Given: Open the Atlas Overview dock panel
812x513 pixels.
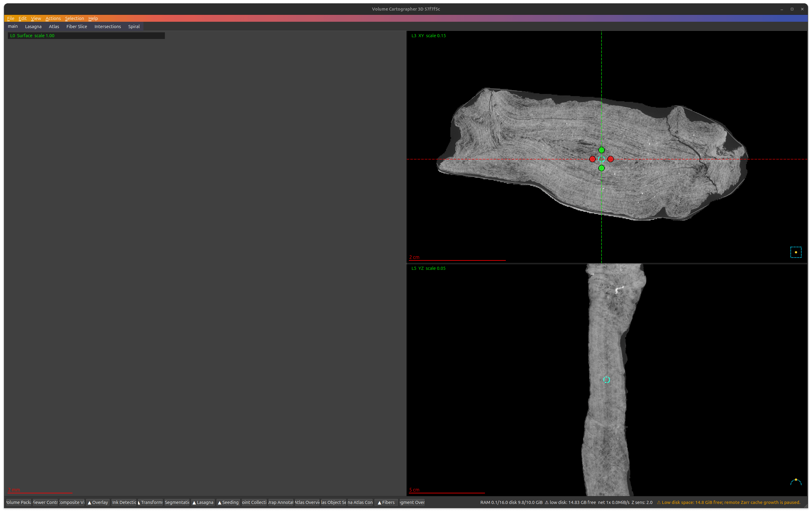Looking at the screenshot, I should click(x=307, y=502).
